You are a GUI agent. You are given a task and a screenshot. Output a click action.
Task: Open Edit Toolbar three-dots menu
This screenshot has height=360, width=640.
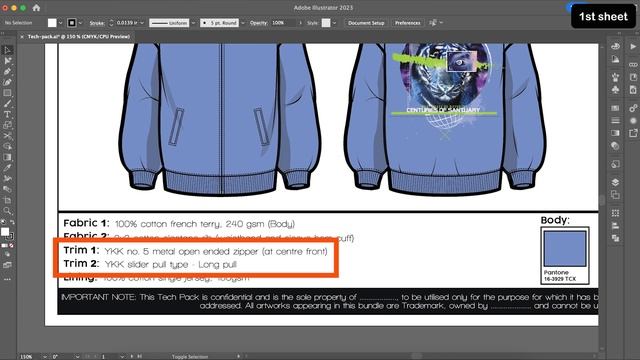7,280
